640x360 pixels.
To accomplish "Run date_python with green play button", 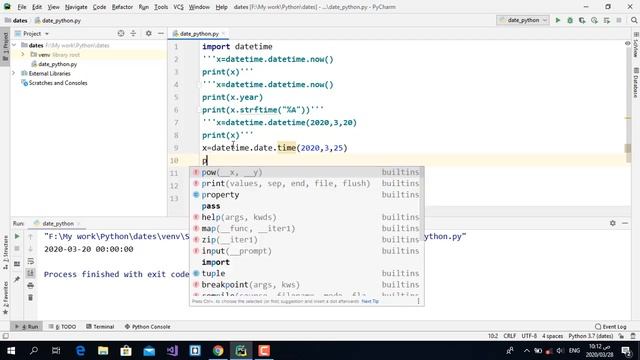I will [x=558, y=20].
